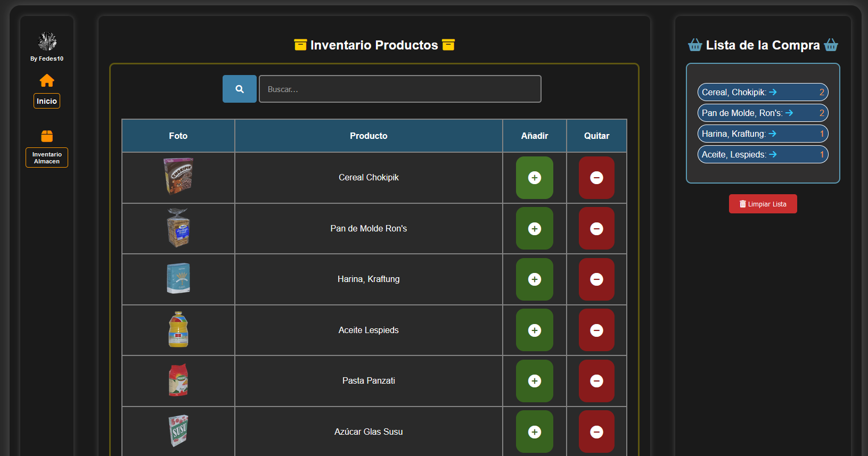The image size is (868, 456).
Task: Open the orange home icon in sidebar
Action: [47, 80]
